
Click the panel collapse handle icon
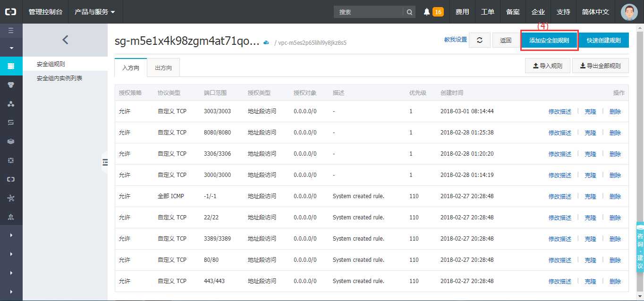105,162
